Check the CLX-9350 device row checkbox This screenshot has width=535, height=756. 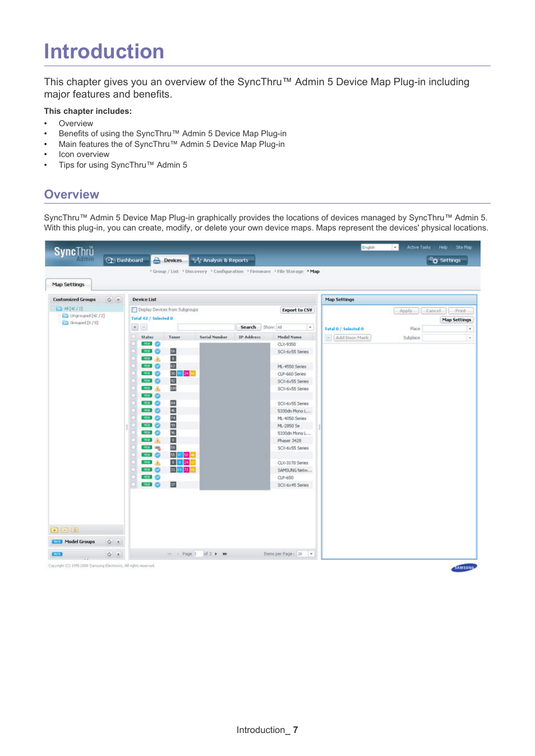(133, 344)
